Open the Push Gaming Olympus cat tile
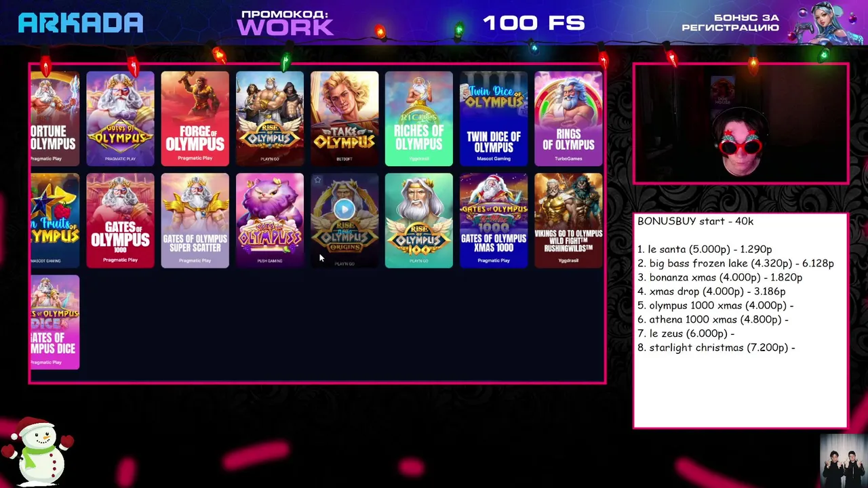Screen dimensions: 868x488 point(269,220)
